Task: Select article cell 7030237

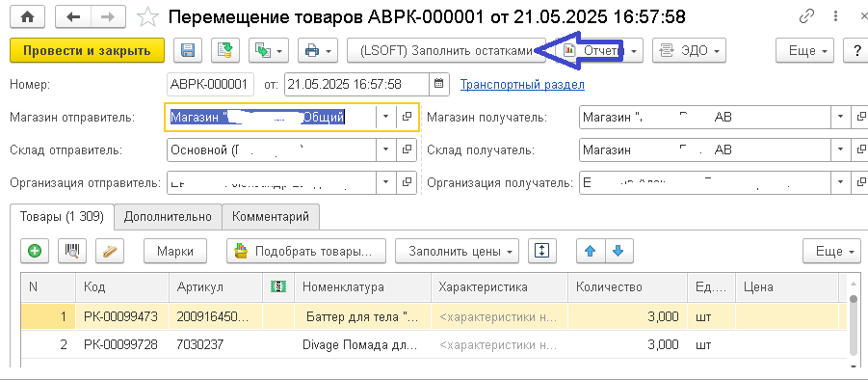Action: click(216, 344)
